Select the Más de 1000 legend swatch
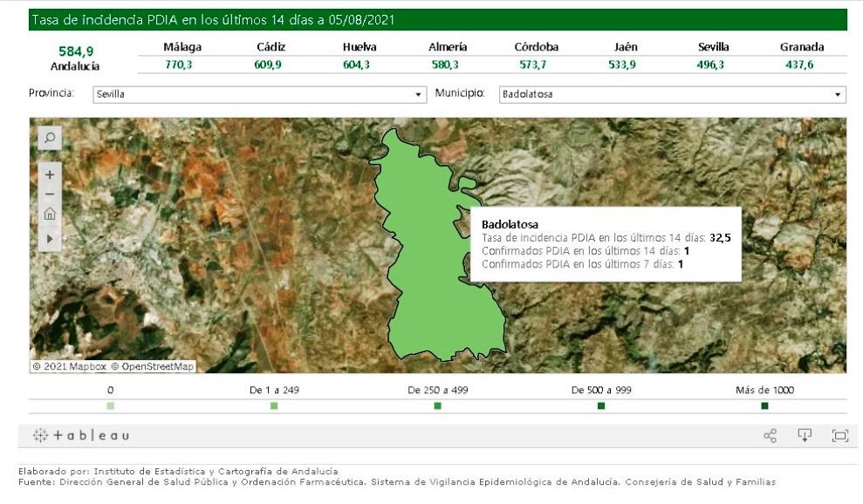863x504 pixels. click(764, 406)
